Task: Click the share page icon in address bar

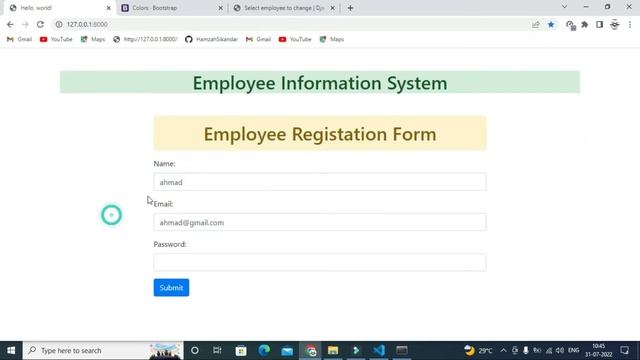Action: (x=536, y=24)
